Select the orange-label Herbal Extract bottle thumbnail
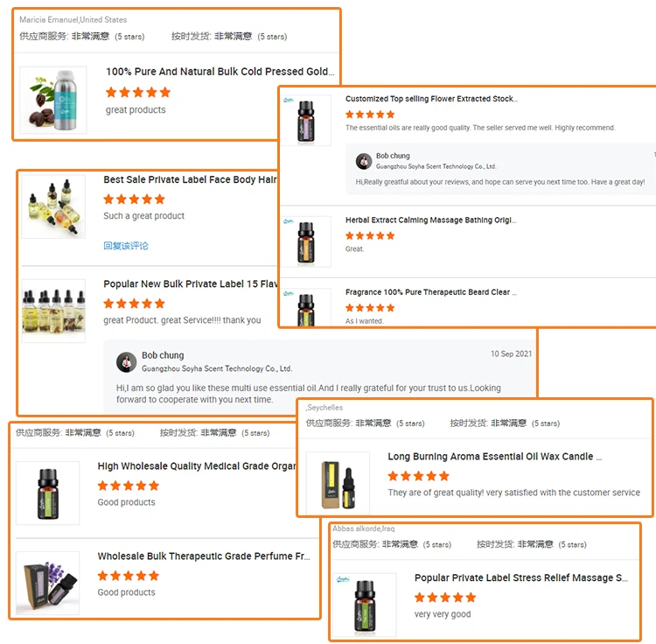The height and width of the screenshot is (644, 656). (x=306, y=241)
